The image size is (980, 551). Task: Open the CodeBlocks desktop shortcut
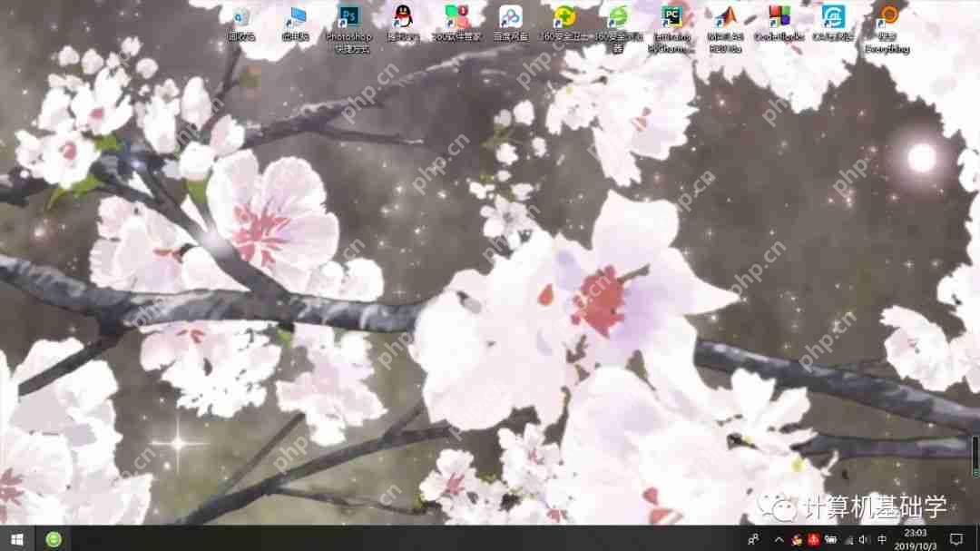coord(779,20)
